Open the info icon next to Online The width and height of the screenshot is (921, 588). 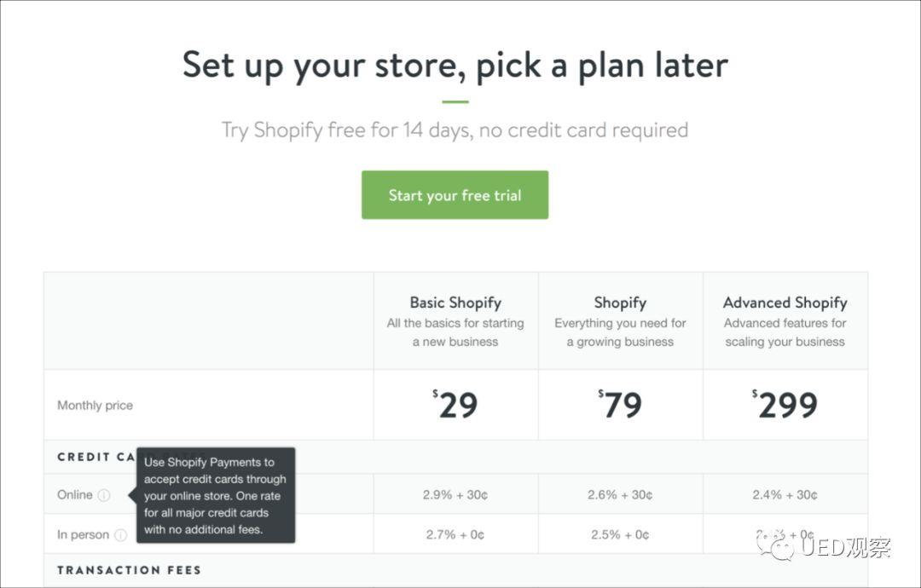[104, 495]
